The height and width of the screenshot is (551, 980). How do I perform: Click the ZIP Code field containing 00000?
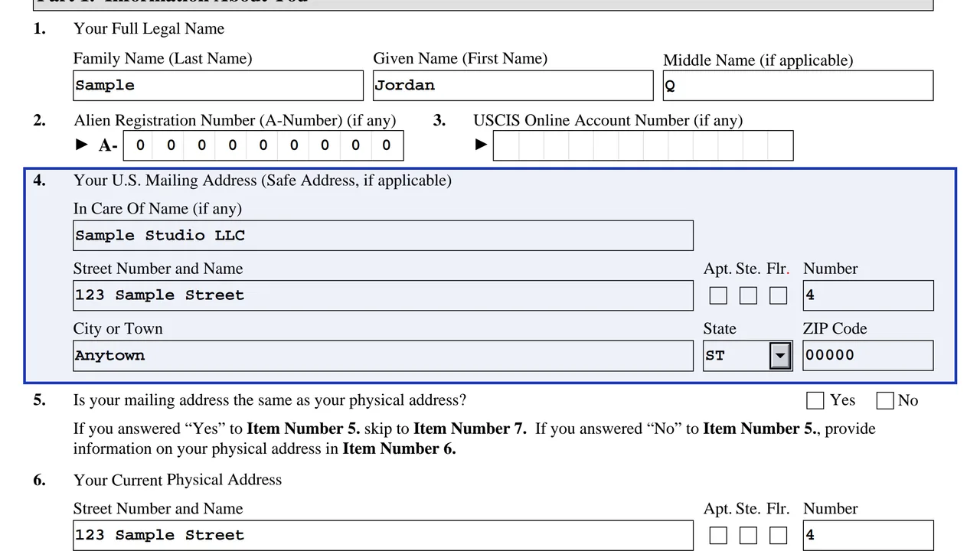point(868,356)
